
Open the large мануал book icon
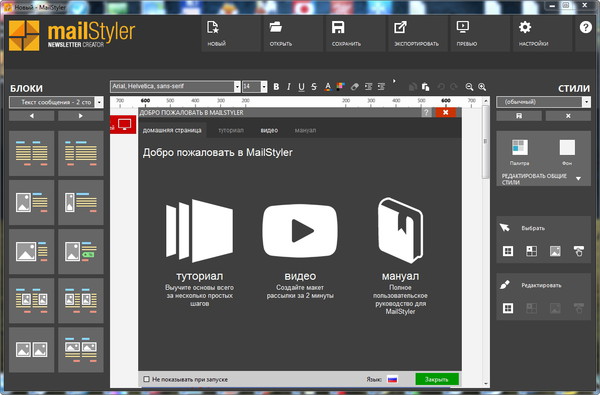pos(400,230)
